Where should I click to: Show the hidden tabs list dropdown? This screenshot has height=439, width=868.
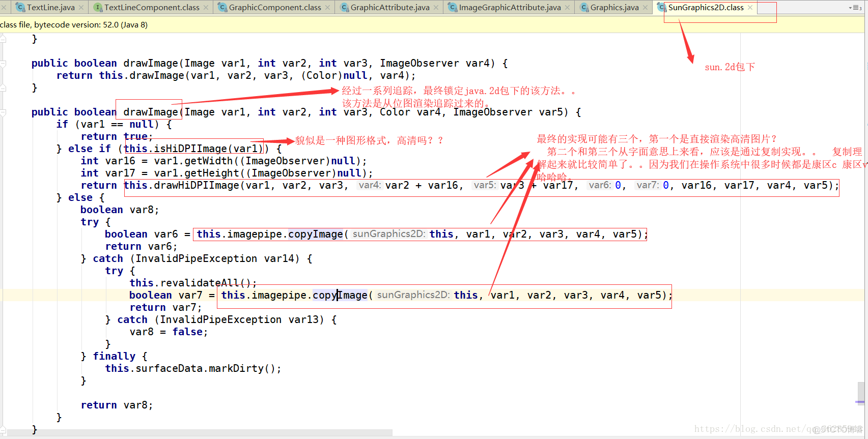(855, 8)
